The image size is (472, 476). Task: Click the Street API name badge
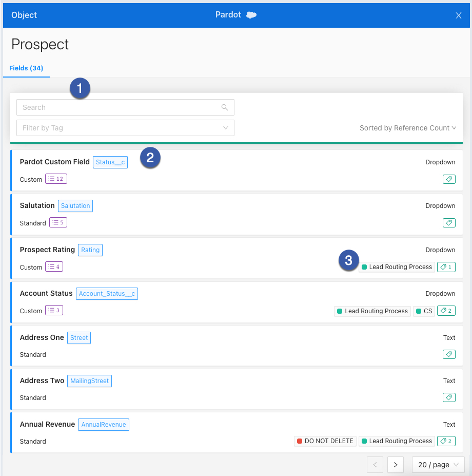[79, 337]
